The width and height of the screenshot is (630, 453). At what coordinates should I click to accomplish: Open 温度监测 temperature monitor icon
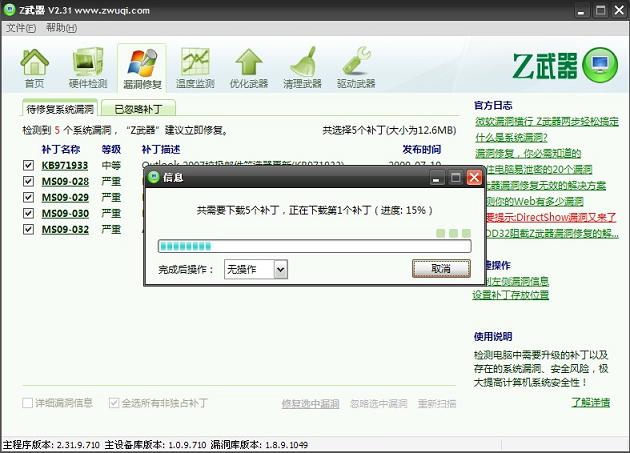(x=195, y=68)
